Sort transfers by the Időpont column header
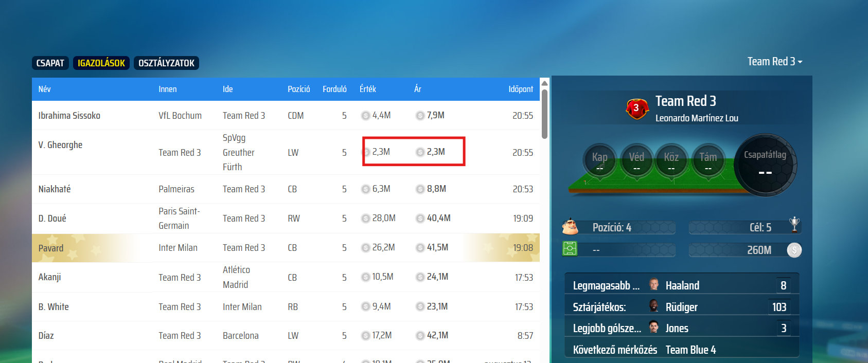 click(x=521, y=89)
